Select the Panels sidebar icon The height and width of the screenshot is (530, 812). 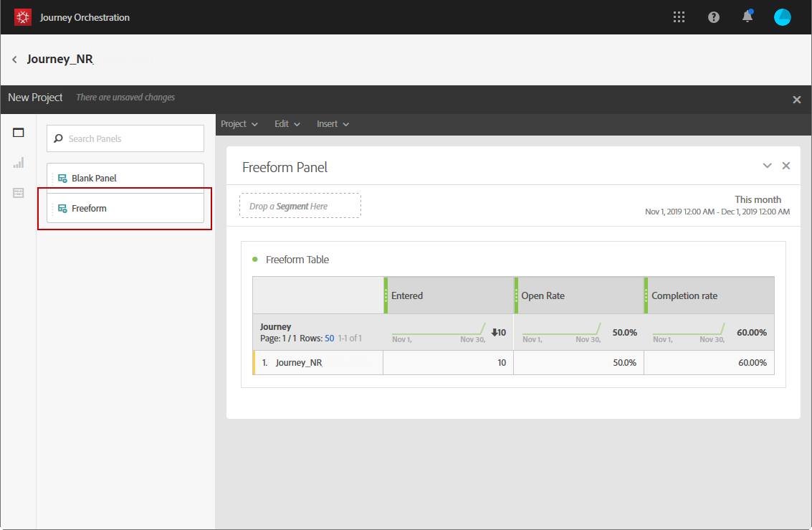[19, 133]
